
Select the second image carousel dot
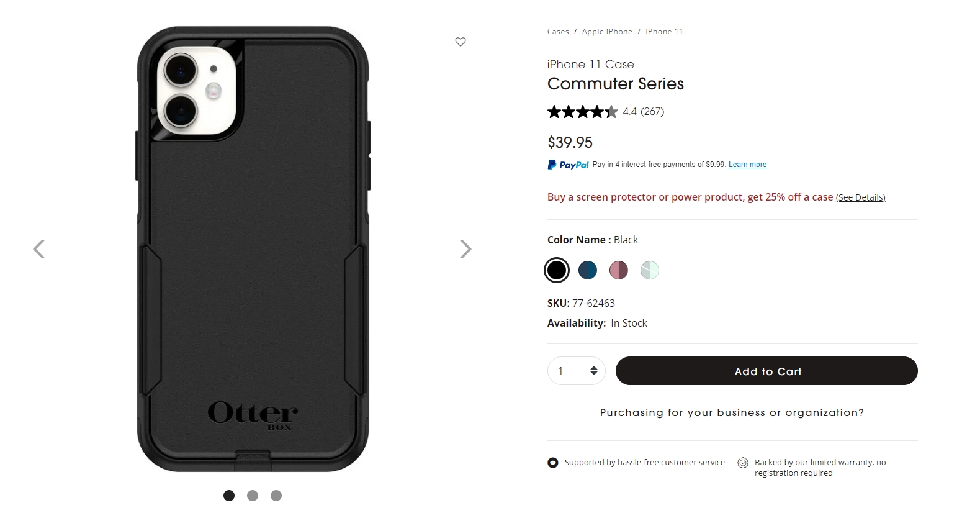pos(253,496)
